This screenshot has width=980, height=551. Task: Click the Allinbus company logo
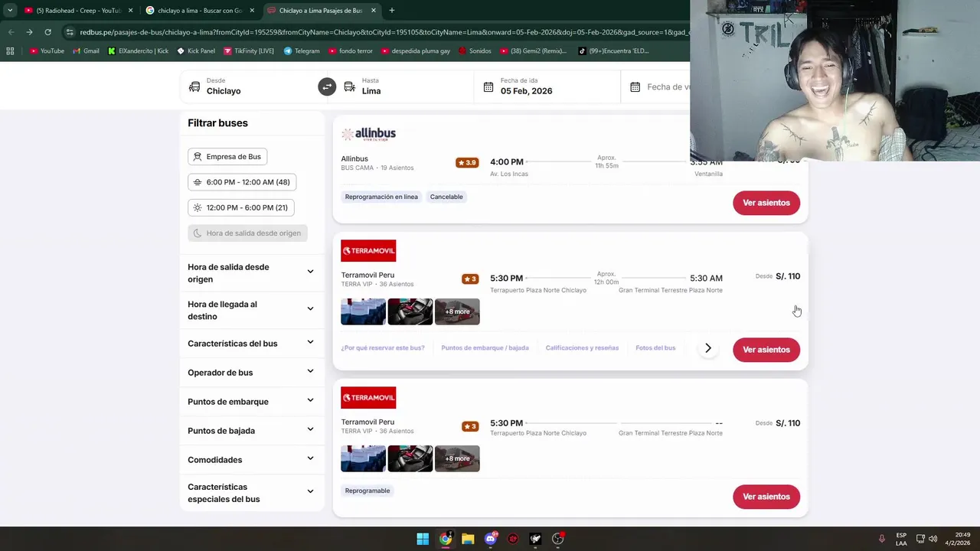369,134
